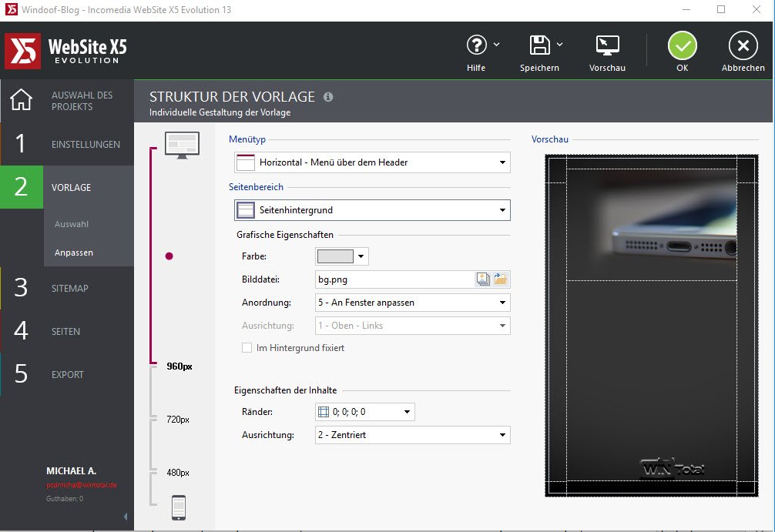Screen dimensions: 775x532
Task: Open image library icon next to bg.png
Action: pos(483,279)
